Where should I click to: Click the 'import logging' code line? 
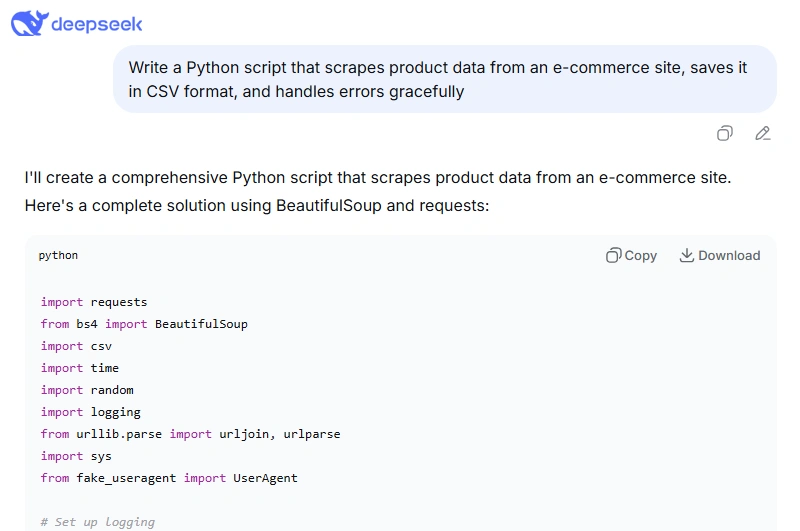point(91,412)
